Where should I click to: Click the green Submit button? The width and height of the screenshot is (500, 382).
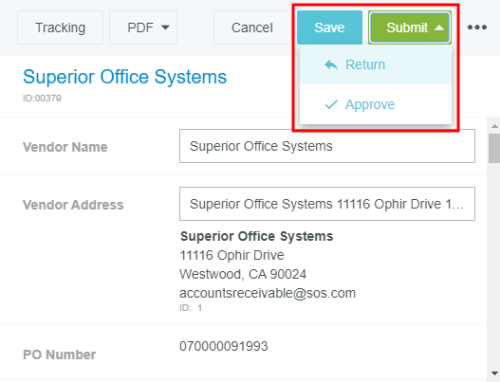click(410, 27)
